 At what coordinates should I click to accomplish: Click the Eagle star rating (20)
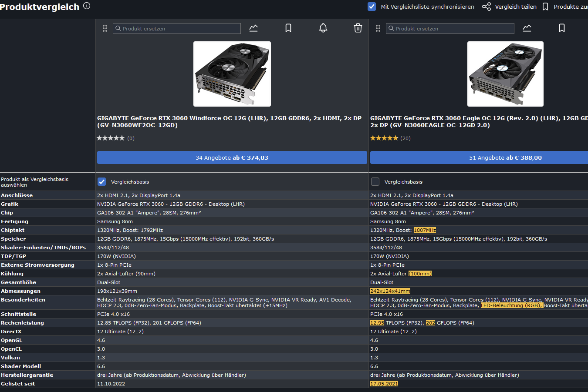[390, 138]
